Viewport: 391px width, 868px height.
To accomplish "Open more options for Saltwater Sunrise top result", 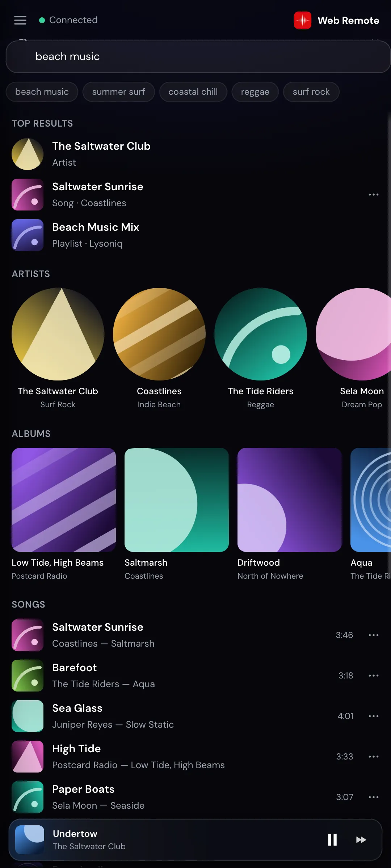I will (374, 195).
